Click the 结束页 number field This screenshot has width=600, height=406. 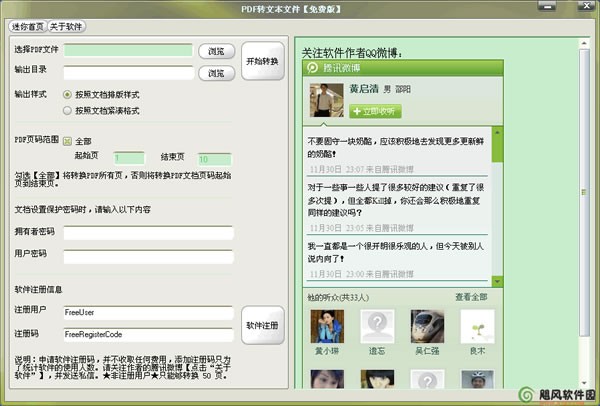214,159
